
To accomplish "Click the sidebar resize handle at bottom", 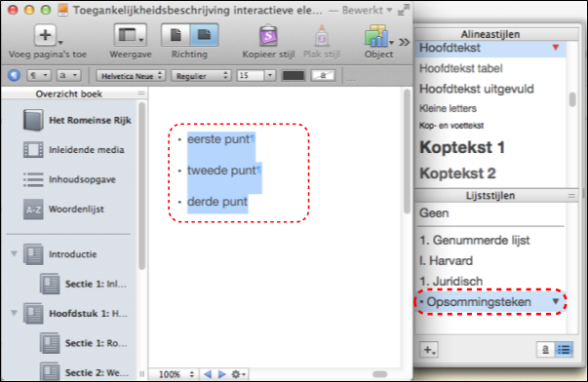I will pos(141,374).
